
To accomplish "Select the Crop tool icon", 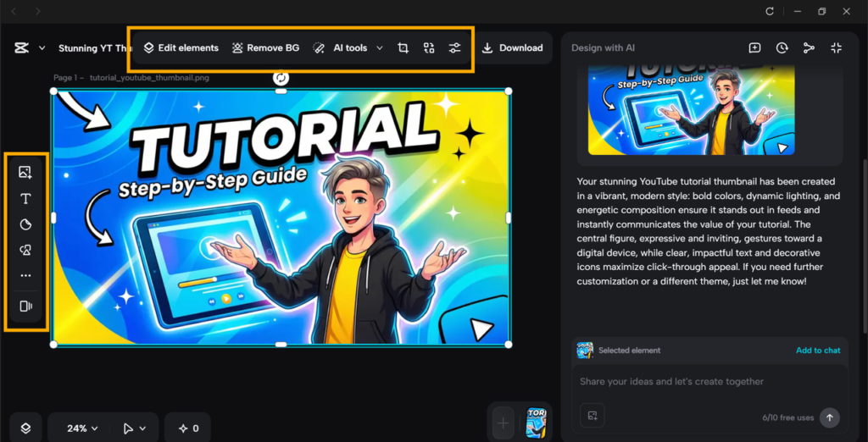I will click(403, 48).
